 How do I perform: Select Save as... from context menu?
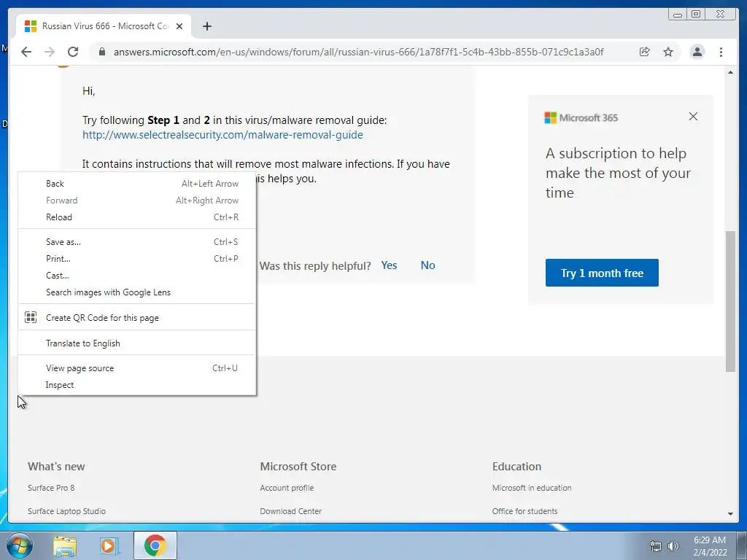pos(137,242)
